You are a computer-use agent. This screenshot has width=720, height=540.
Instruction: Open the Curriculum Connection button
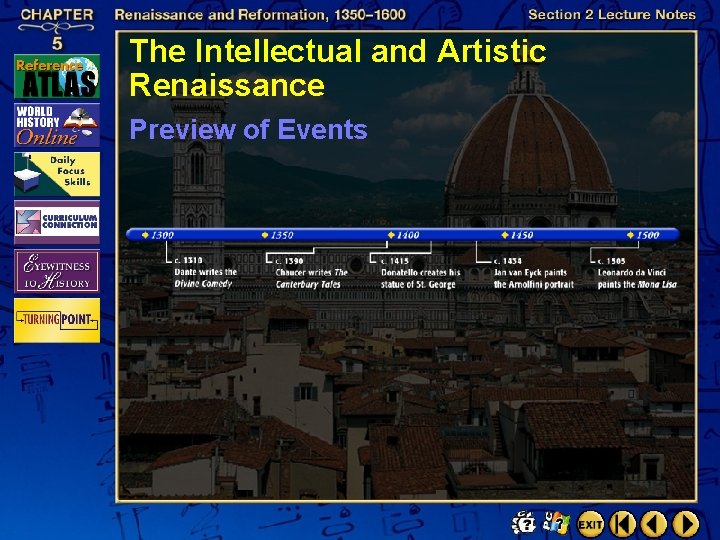(57, 222)
